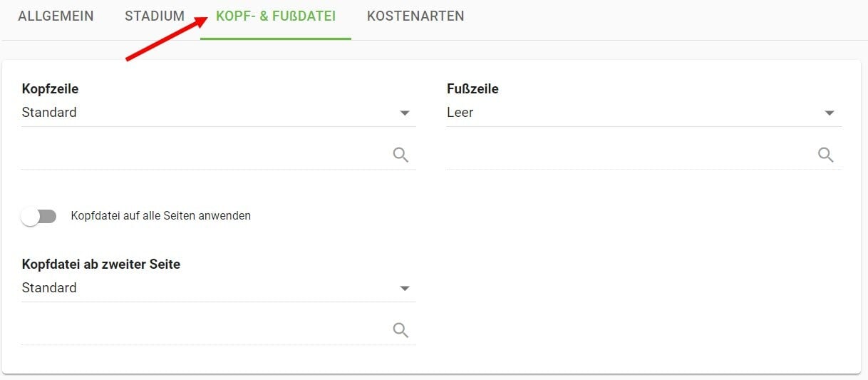Click the 'Standard' value under Kopfzeile
Image resolution: width=868 pixels, height=380 pixels.
49,113
